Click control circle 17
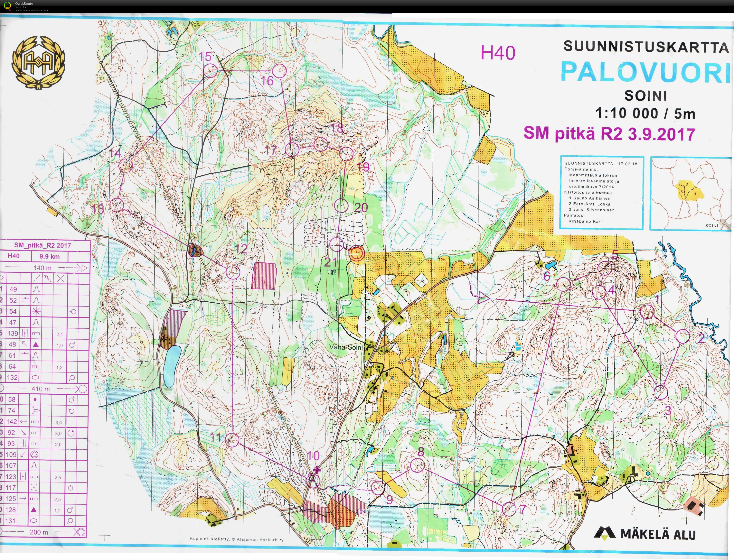The image size is (734, 560). [292, 149]
